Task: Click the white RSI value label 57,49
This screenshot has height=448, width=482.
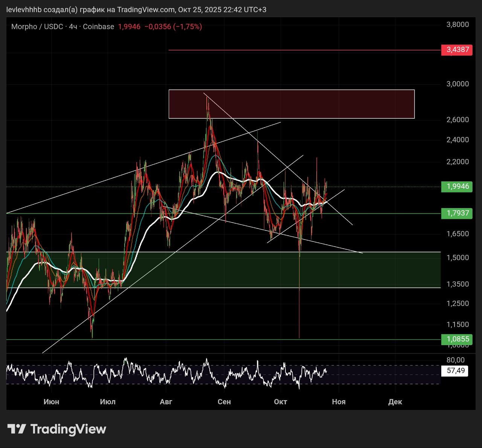Action: click(x=456, y=371)
